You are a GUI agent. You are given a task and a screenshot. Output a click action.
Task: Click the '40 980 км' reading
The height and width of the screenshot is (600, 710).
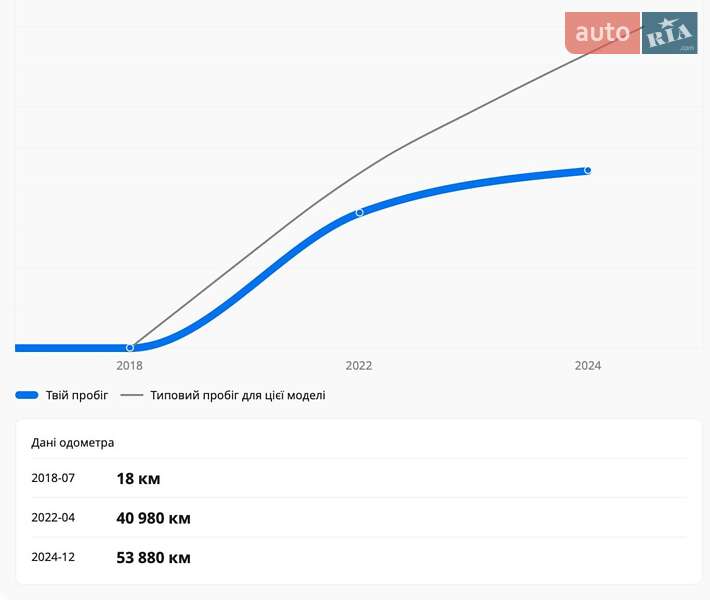[153, 518]
